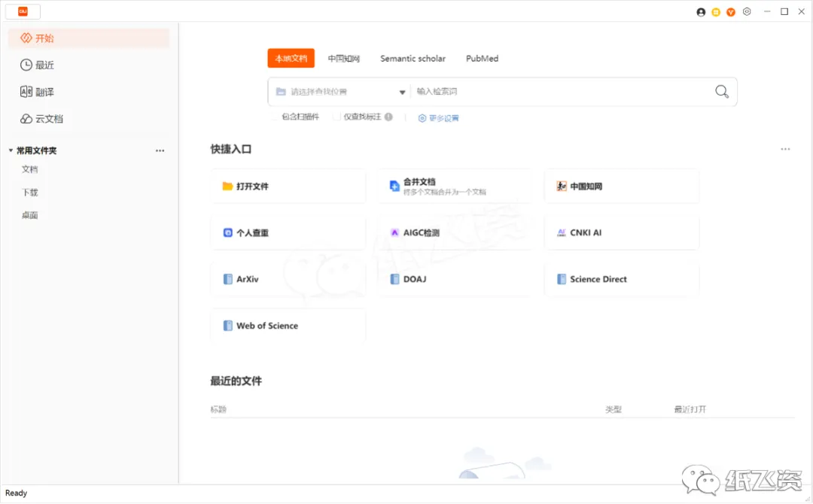The height and width of the screenshot is (504, 813).
Task: Click the search keyword input field
Action: click(x=562, y=92)
